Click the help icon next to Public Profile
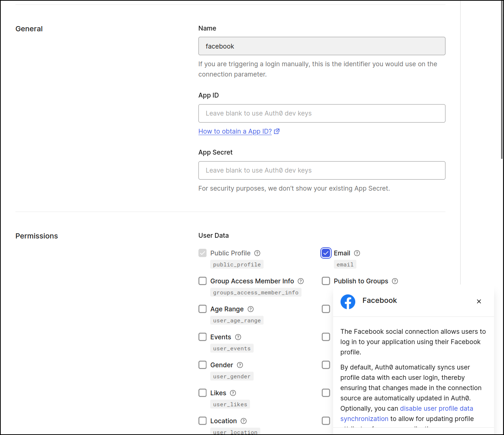 coord(257,253)
